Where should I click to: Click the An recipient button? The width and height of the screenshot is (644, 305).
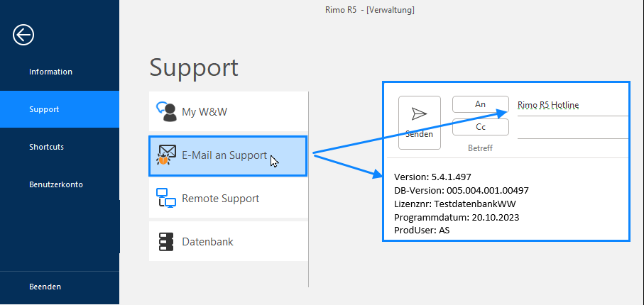481,104
